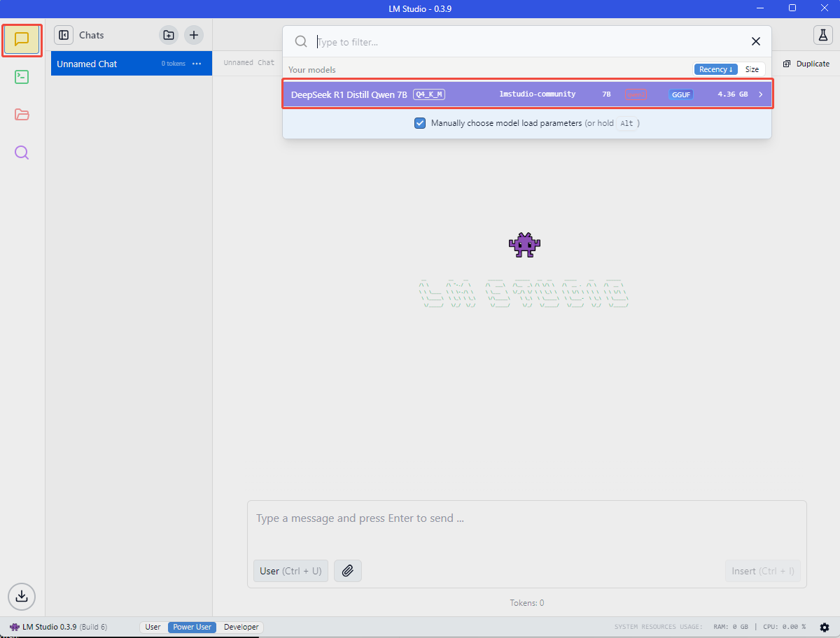This screenshot has height=638, width=840.
Task: Open the Downloads panel icon
Action: (22, 596)
